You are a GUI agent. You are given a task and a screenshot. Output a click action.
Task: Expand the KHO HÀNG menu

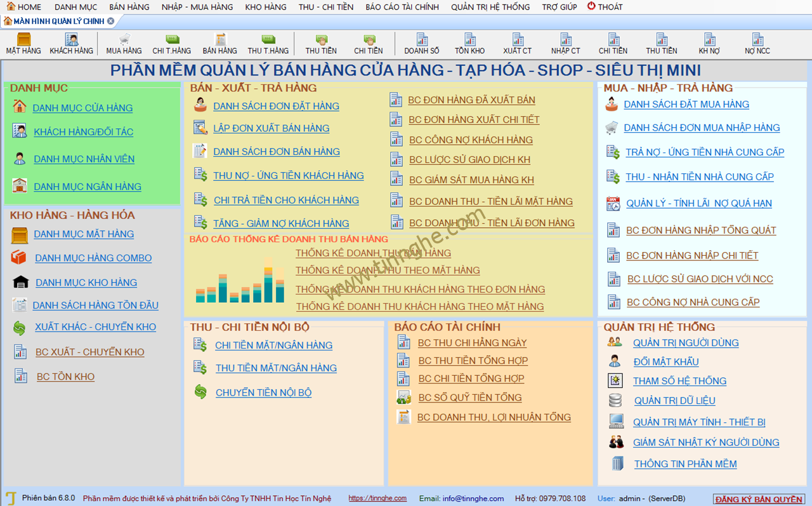[266, 7]
